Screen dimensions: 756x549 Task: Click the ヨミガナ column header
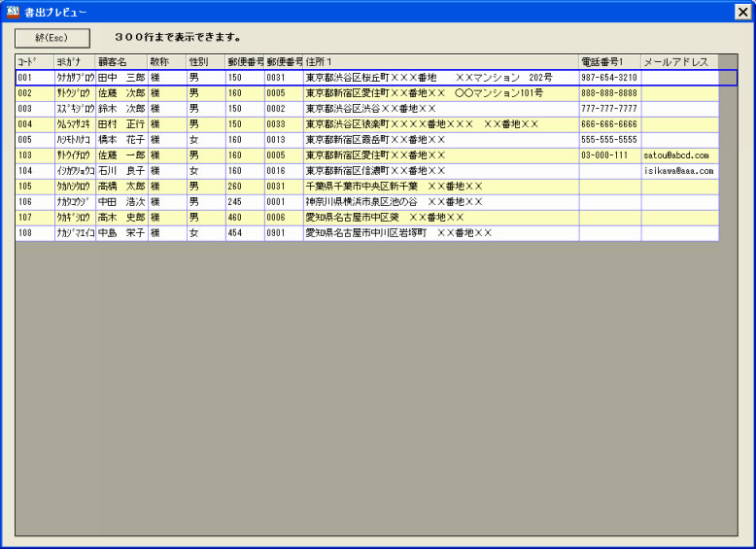[x=75, y=62]
